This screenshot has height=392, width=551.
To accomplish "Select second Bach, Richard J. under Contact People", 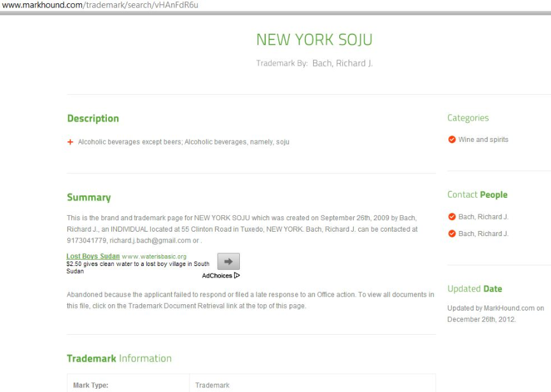I will 483,234.
